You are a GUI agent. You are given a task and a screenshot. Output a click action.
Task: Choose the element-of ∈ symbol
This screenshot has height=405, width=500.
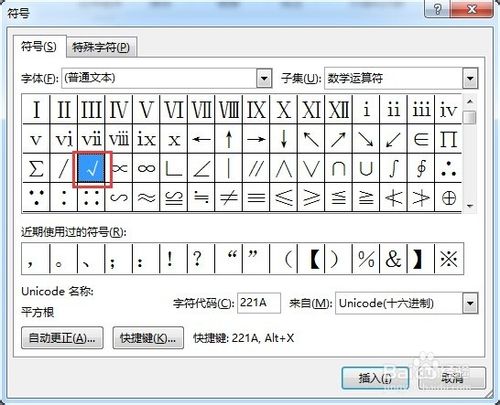coord(421,139)
